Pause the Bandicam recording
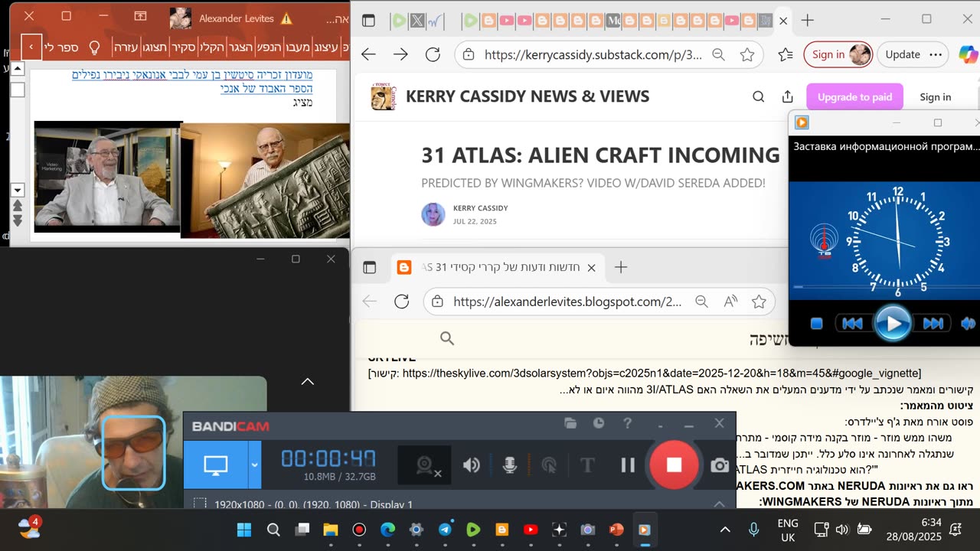The width and height of the screenshot is (980, 551). (x=628, y=465)
